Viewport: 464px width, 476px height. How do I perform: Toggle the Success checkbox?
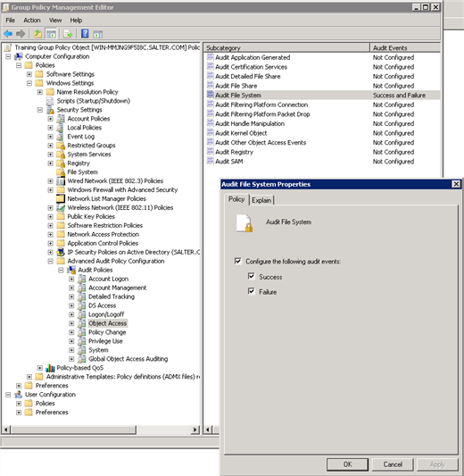pyautogui.click(x=252, y=276)
